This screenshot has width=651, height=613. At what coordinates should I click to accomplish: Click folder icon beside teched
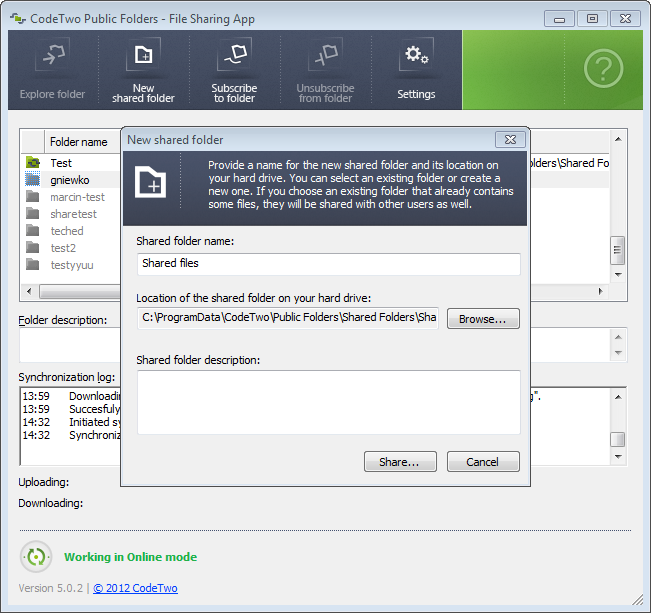coord(33,230)
